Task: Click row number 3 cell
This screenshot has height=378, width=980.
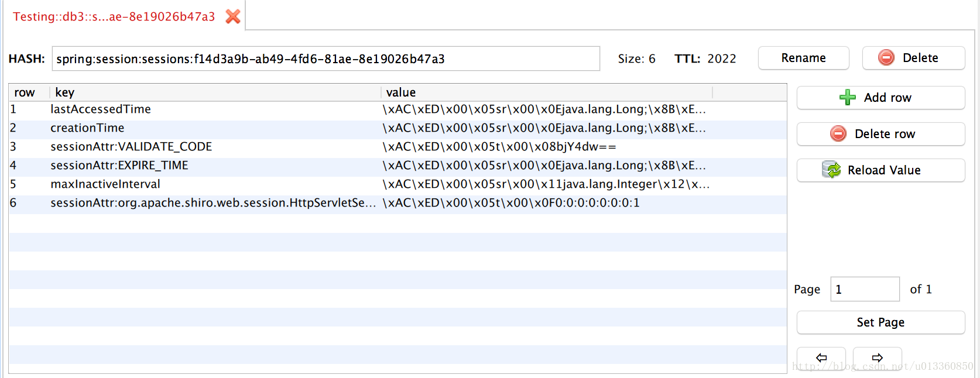Action: pos(29,146)
